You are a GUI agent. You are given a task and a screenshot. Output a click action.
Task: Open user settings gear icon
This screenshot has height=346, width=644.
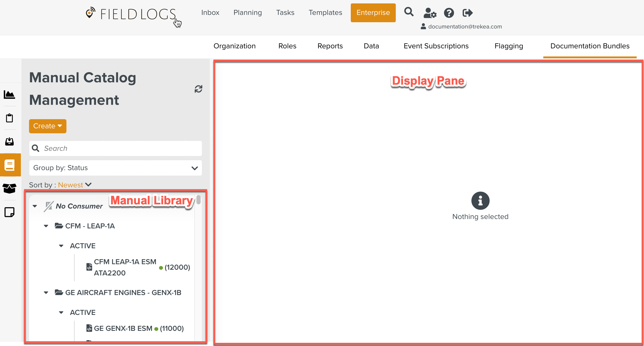430,13
